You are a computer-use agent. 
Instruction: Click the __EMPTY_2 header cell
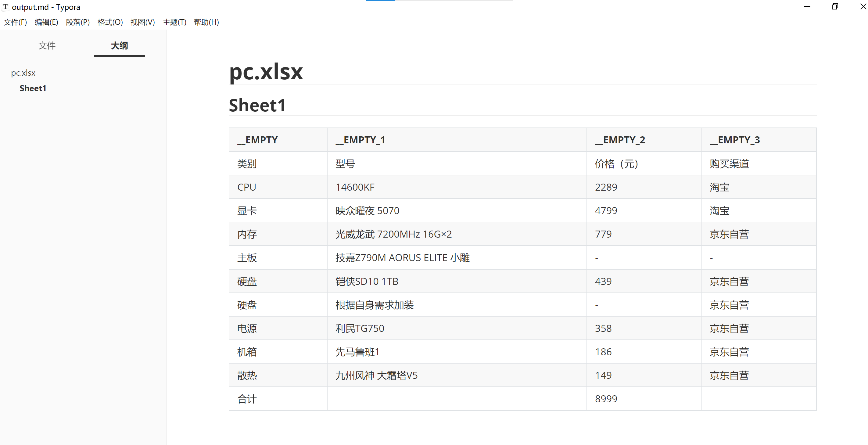coord(644,140)
